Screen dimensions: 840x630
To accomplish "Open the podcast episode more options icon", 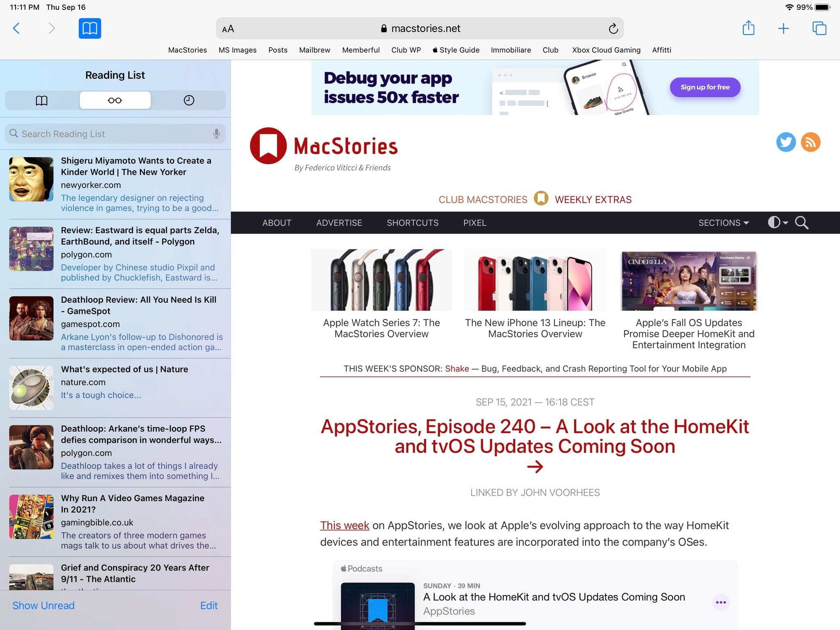I will point(721,603).
